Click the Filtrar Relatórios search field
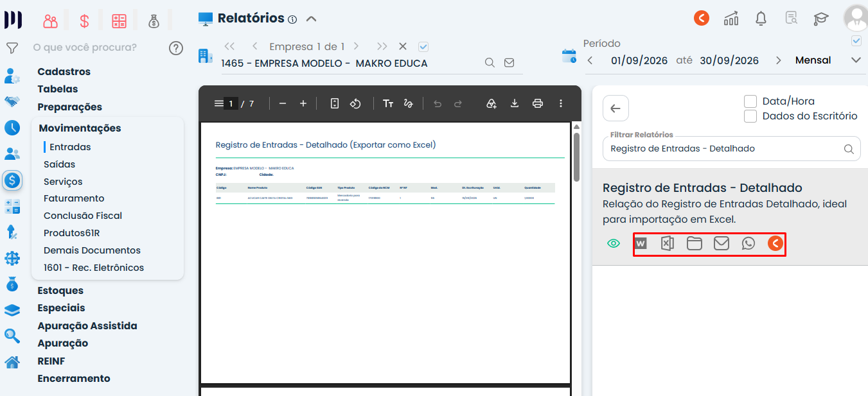 [x=731, y=148]
